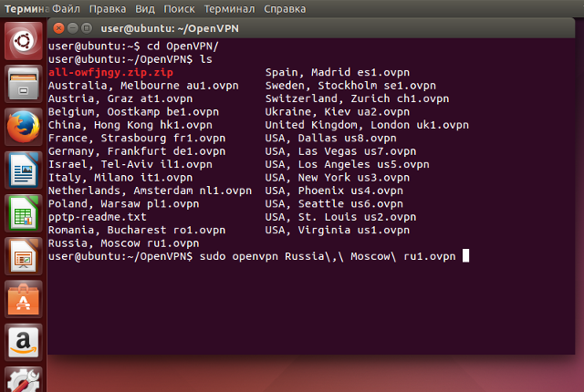Open the Правка menu
The height and width of the screenshot is (392, 584).
(x=108, y=8)
